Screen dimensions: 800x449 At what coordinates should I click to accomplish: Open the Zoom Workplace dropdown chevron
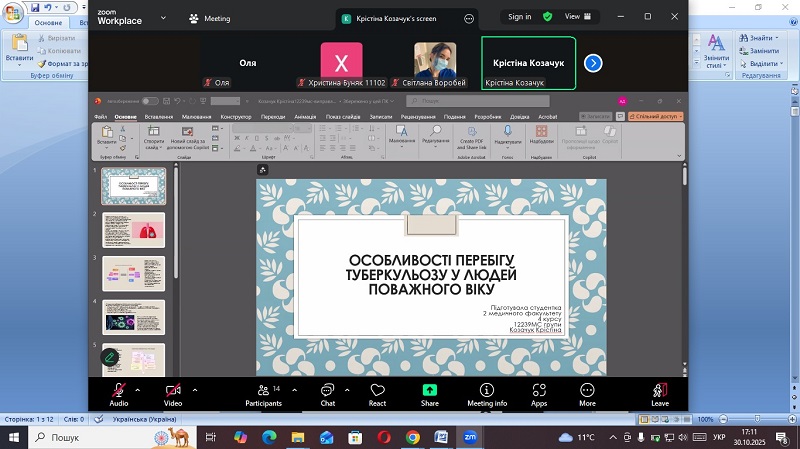tap(164, 19)
